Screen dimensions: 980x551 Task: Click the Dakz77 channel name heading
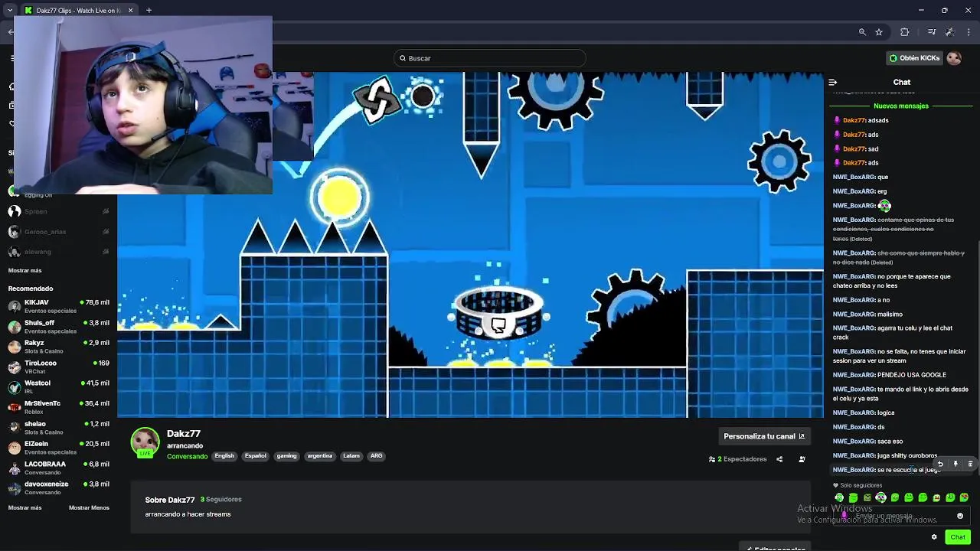click(x=184, y=434)
